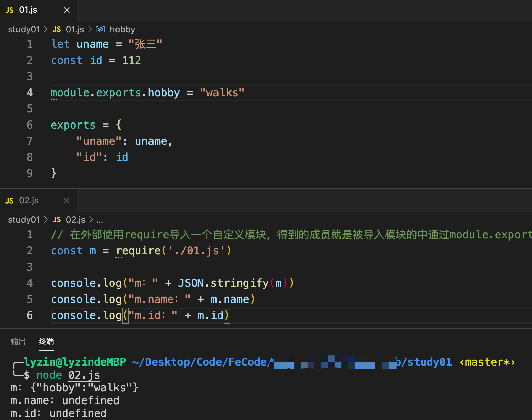Click the Chinese comment on line 1 of 02.js

pos(291,235)
